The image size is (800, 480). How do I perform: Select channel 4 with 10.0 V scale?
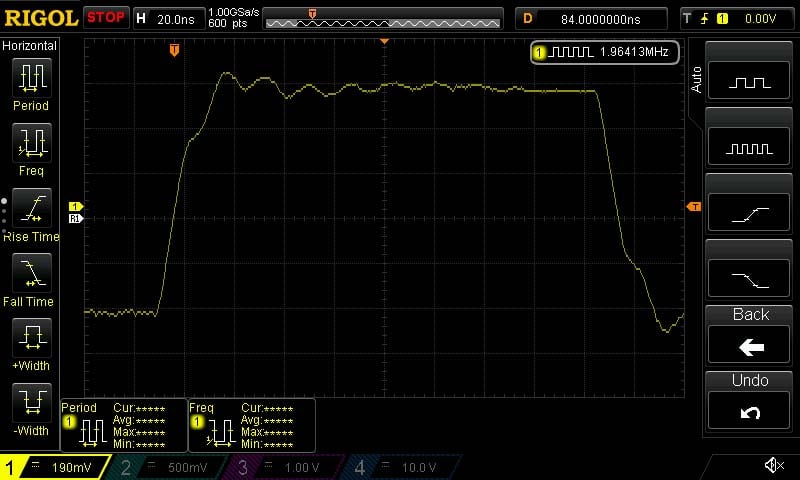(x=403, y=467)
